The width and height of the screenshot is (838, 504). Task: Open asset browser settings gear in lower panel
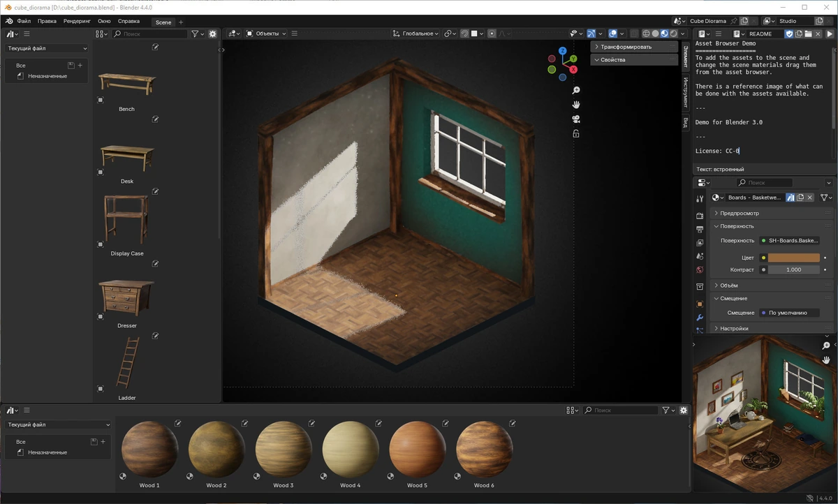coord(684,410)
